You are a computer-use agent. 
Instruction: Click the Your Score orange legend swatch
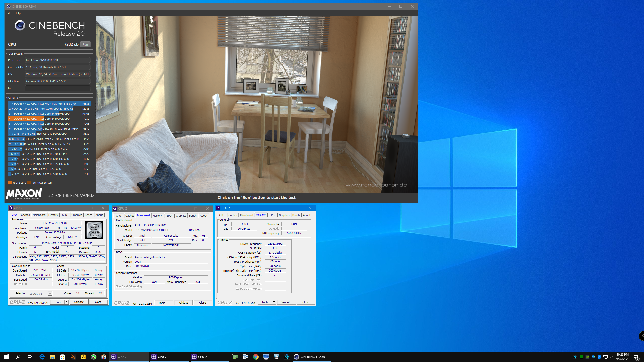tap(10, 183)
